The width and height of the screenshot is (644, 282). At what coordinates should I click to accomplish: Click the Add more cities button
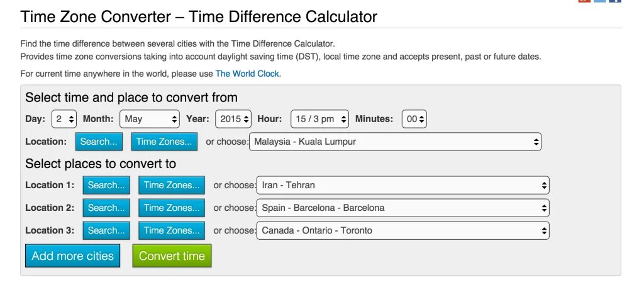[x=72, y=256]
